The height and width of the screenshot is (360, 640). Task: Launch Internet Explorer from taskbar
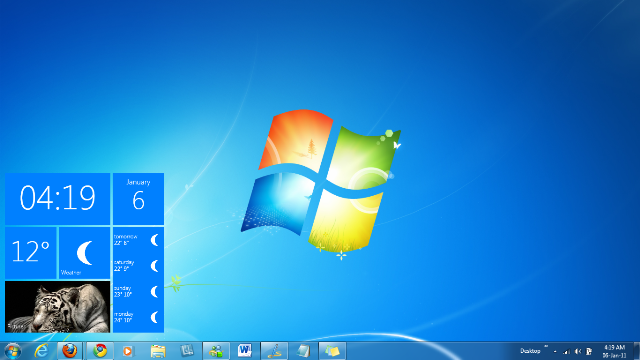click(x=41, y=351)
